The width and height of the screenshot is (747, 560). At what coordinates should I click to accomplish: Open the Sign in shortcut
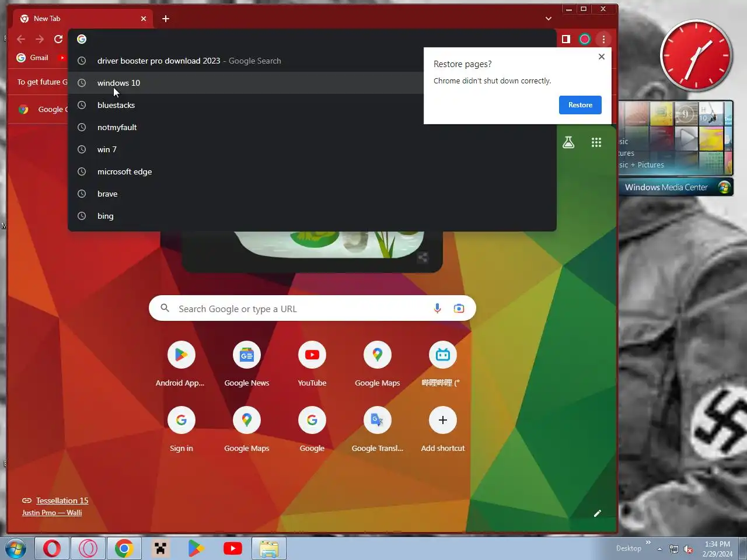point(181,430)
